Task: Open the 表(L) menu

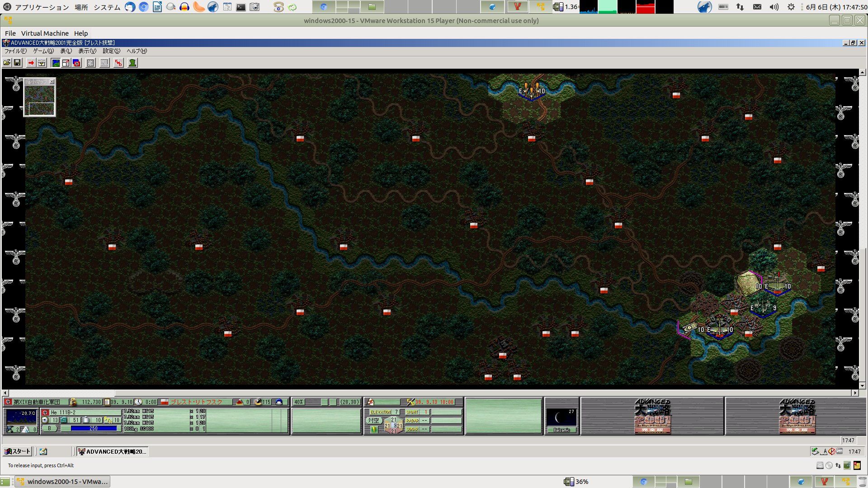Action: click(x=66, y=51)
